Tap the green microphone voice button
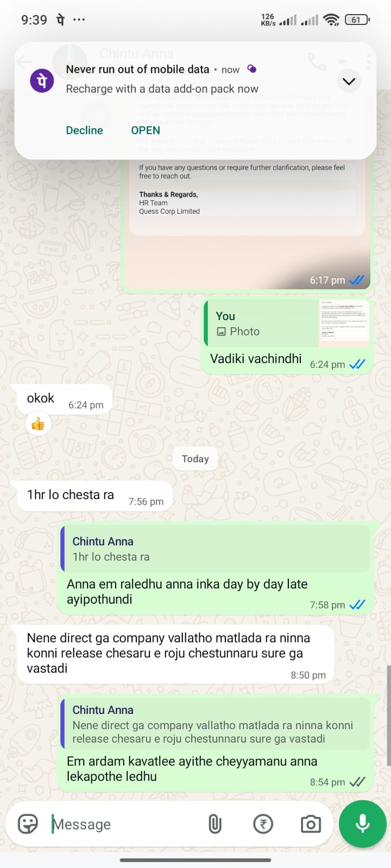This screenshot has height=868, width=391. point(363,824)
